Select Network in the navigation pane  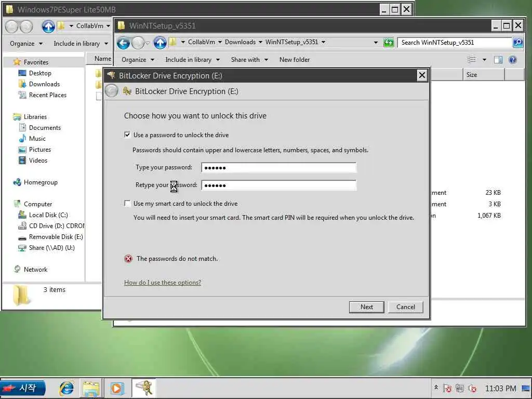pos(35,270)
